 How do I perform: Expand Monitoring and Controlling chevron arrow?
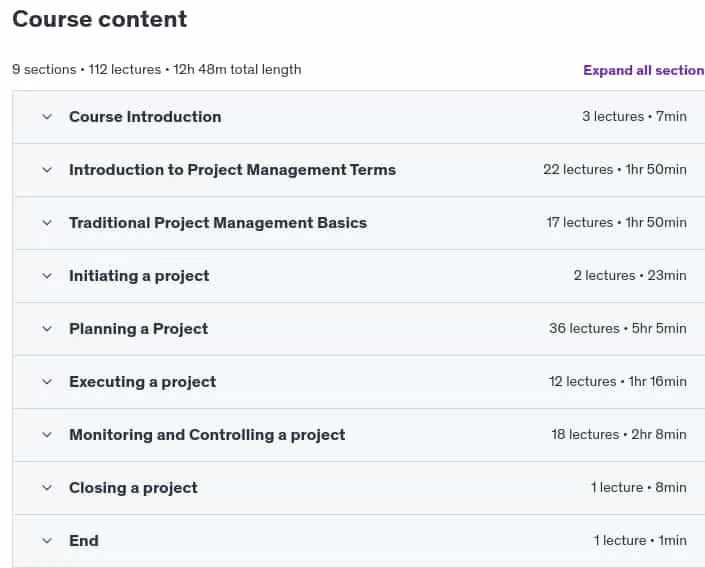pos(47,435)
